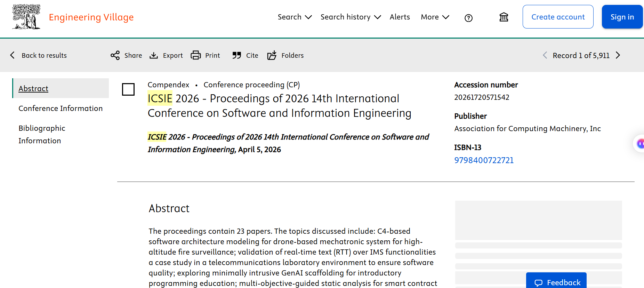Click the Publisher label
The image size is (644, 288).
(x=470, y=116)
